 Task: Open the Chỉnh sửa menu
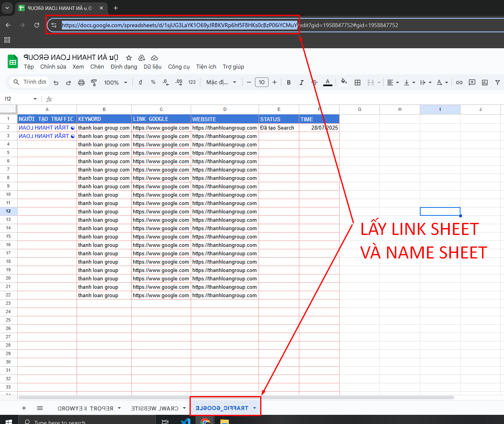coord(53,67)
